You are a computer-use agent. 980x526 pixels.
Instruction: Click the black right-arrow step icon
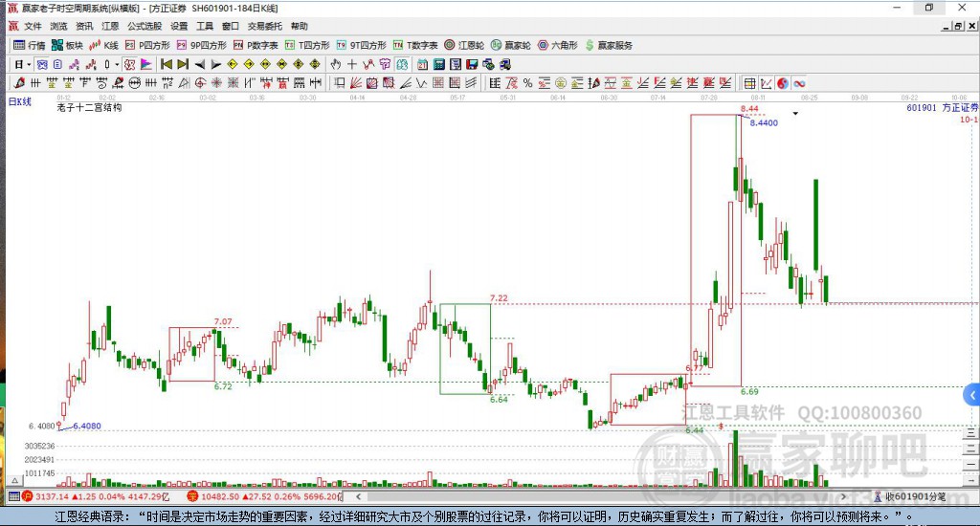point(215,64)
